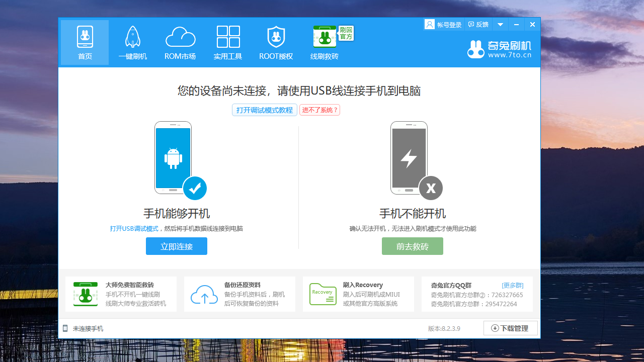This screenshot has width=644, height=362.
Task: Click the 大师免费智能救砖 green rabbit icon
Action: 86,294
